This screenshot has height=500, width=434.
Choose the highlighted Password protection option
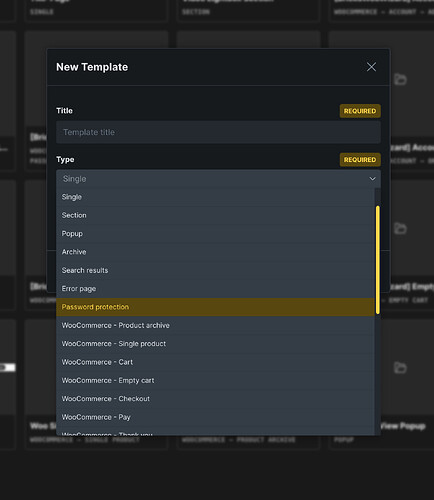(x=215, y=307)
